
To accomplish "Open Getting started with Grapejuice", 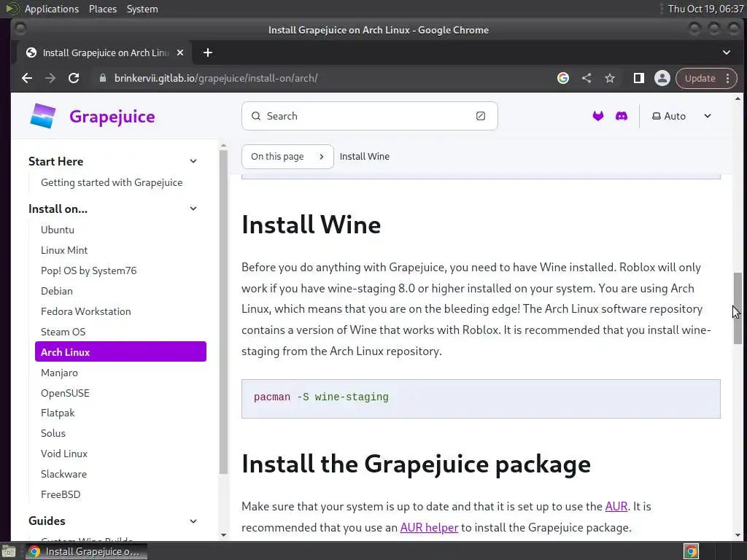I will point(112,182).
